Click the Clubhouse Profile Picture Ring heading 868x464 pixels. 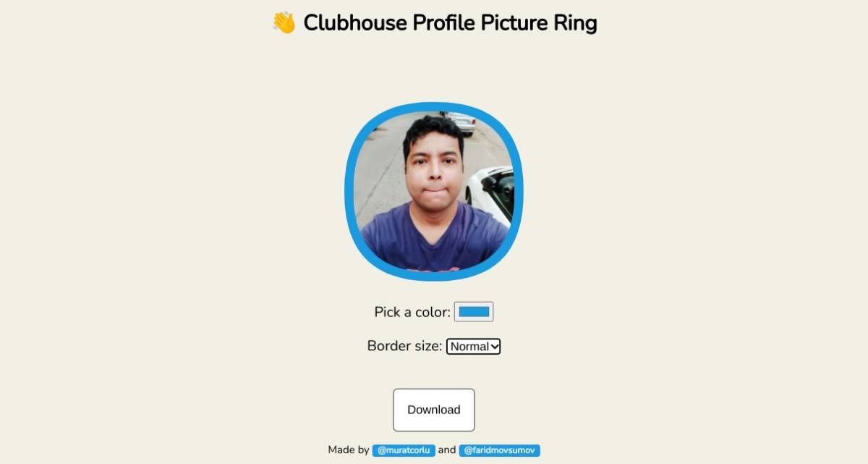pos(434,23)
